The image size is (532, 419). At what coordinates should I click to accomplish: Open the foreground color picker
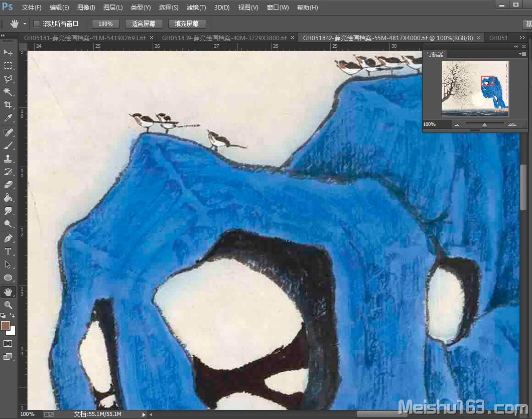click(5, 326)
